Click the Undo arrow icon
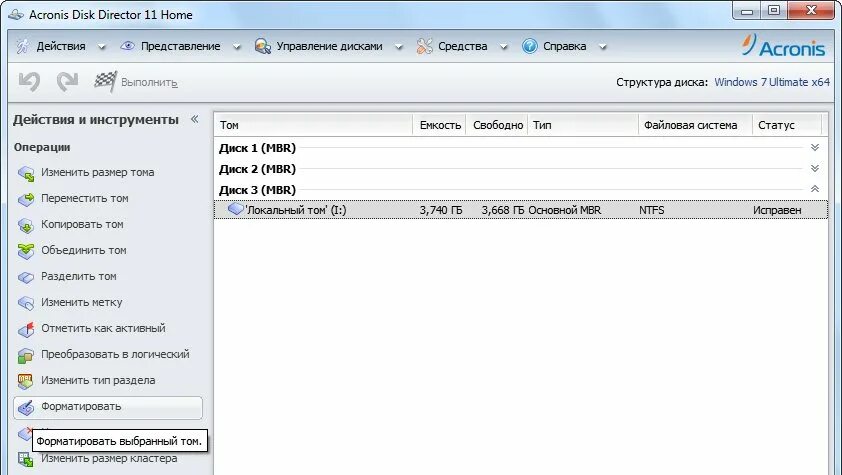The height and width of the screenshot is (475, 842). point(30,82)
